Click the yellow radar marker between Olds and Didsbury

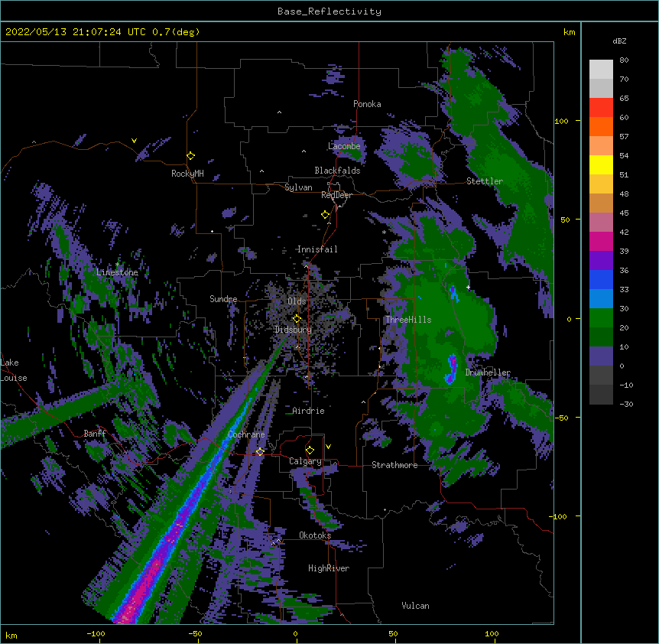point(297,319)
